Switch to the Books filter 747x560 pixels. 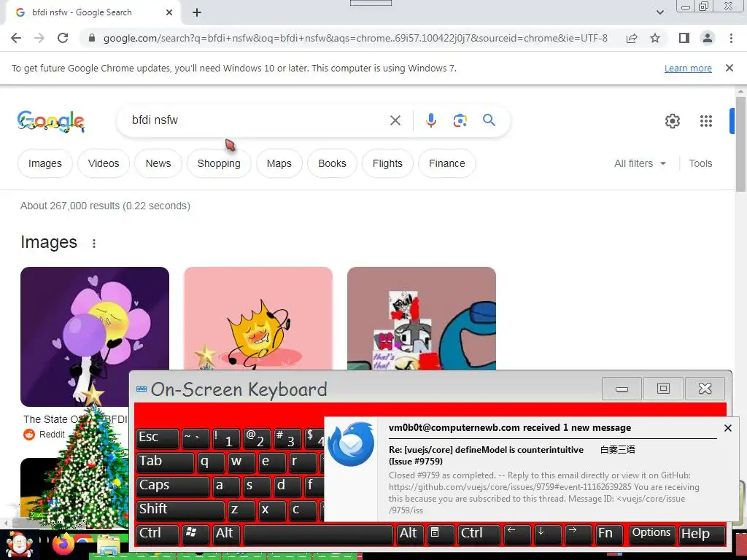click(332, 163)
